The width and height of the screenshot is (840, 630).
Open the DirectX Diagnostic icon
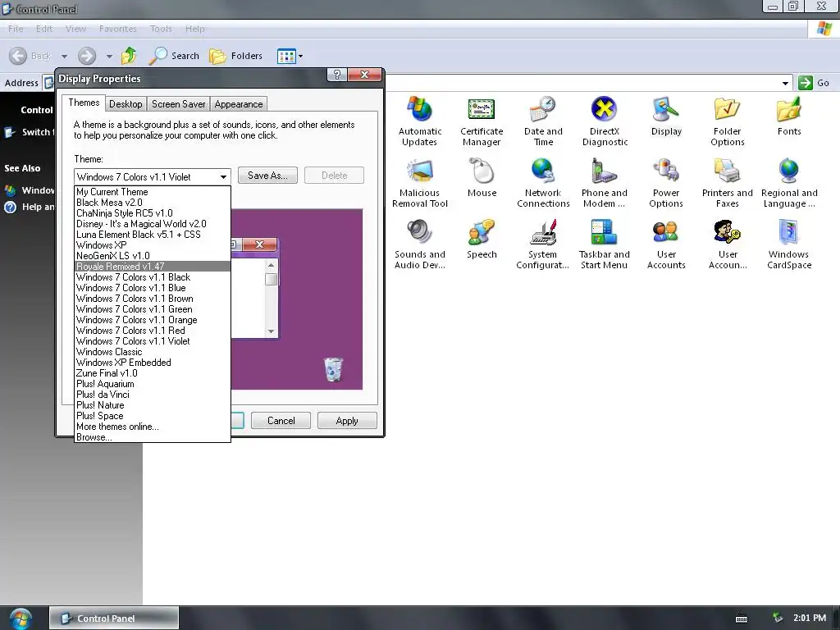click(605, 121)
